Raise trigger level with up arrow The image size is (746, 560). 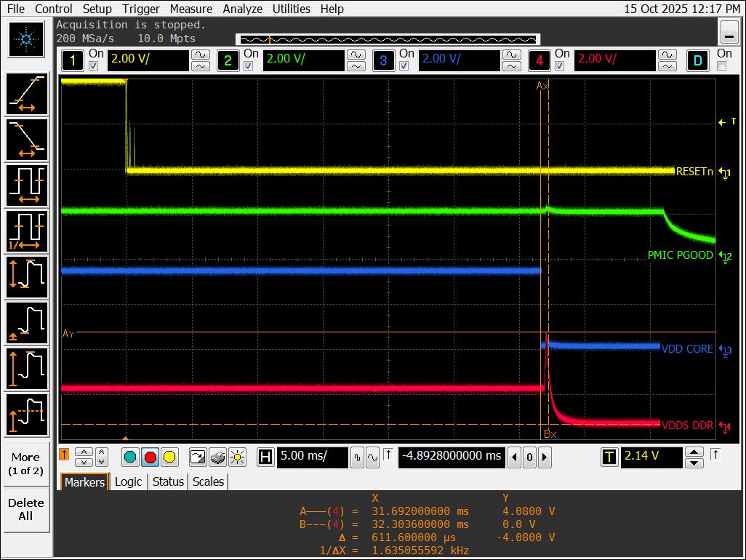(x=694, y=452)
